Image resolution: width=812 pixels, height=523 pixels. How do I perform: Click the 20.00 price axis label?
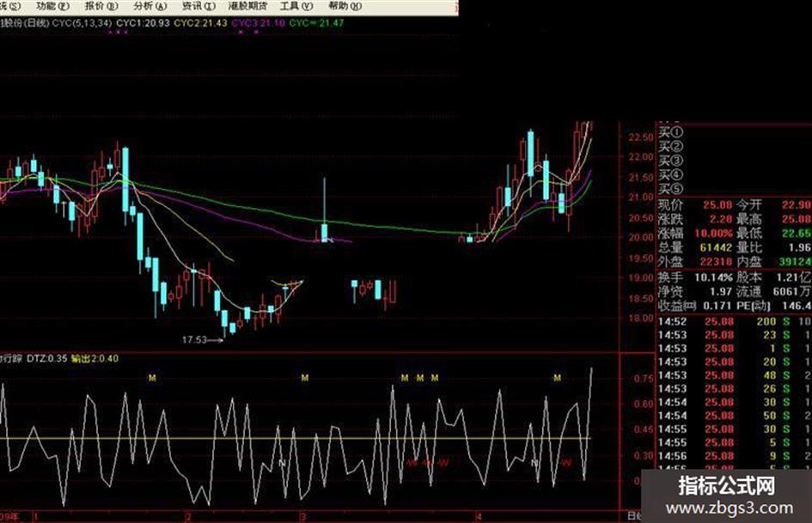641,237
